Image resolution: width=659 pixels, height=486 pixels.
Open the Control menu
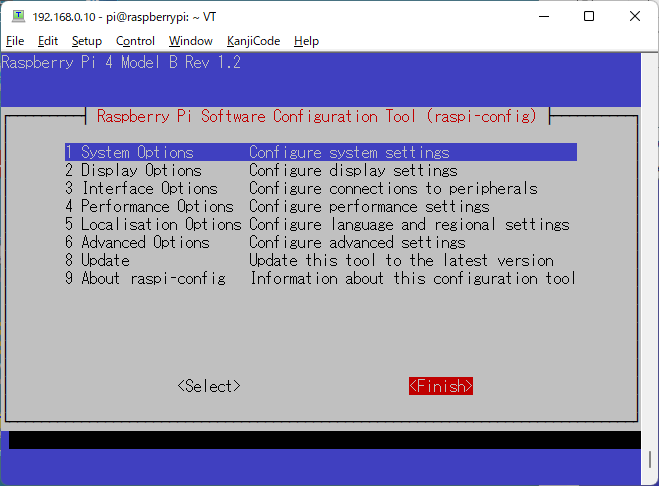135,41
